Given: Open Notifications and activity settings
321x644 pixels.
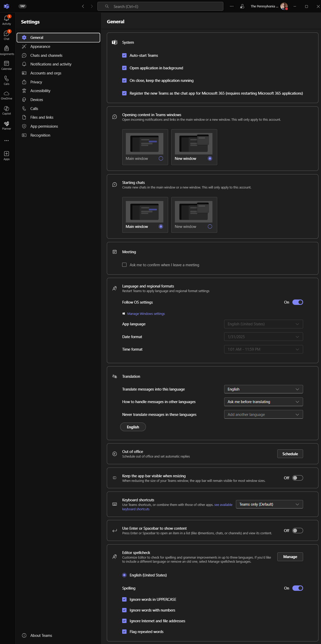Looking at the screenshot, I should pyautogui.click(x=58, y=64).
